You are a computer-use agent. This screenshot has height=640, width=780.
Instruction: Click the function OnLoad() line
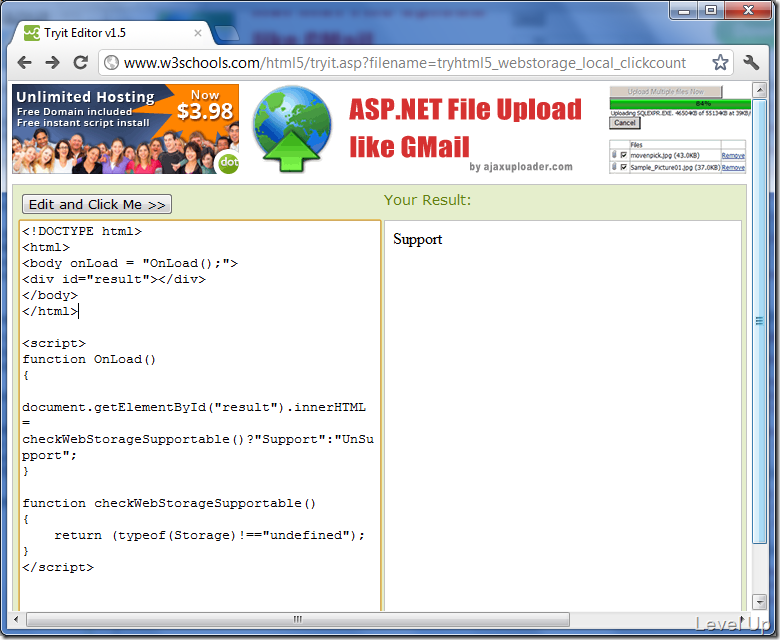(89, 359)
